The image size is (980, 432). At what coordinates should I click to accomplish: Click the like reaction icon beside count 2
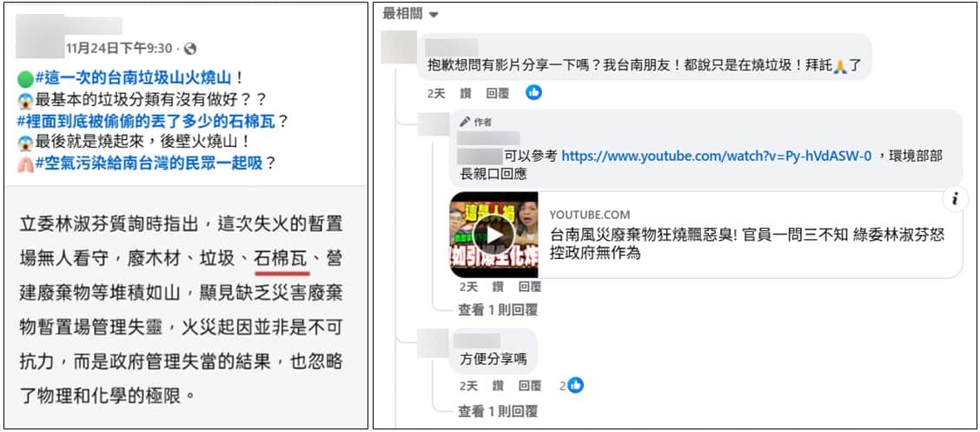point(576,386)
